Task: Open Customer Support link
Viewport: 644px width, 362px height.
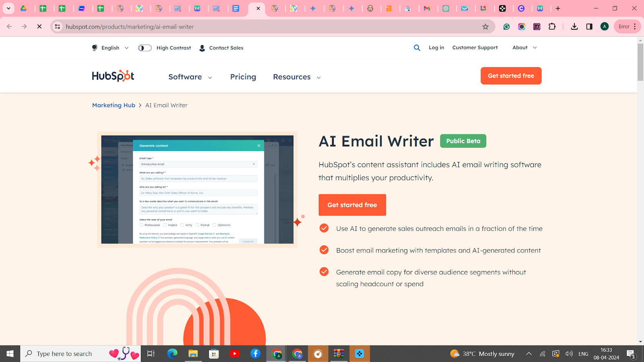Action: pyautogui.click(x=475, y=47)
